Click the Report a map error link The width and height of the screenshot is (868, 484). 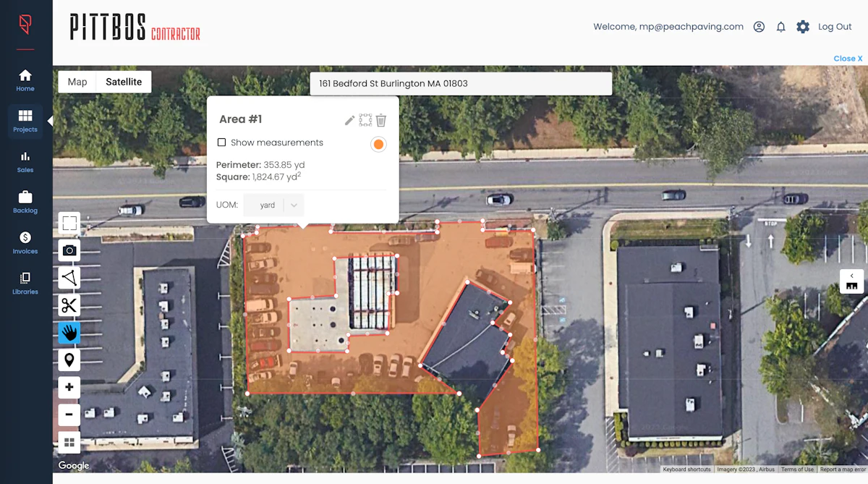coord(842,470)
